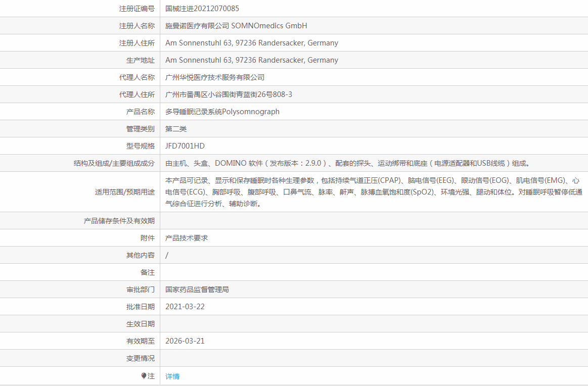Viewport: 588px width, 386px height.
Task: Click the 适用范围/预期用途 label
Action: click(124, 192)
